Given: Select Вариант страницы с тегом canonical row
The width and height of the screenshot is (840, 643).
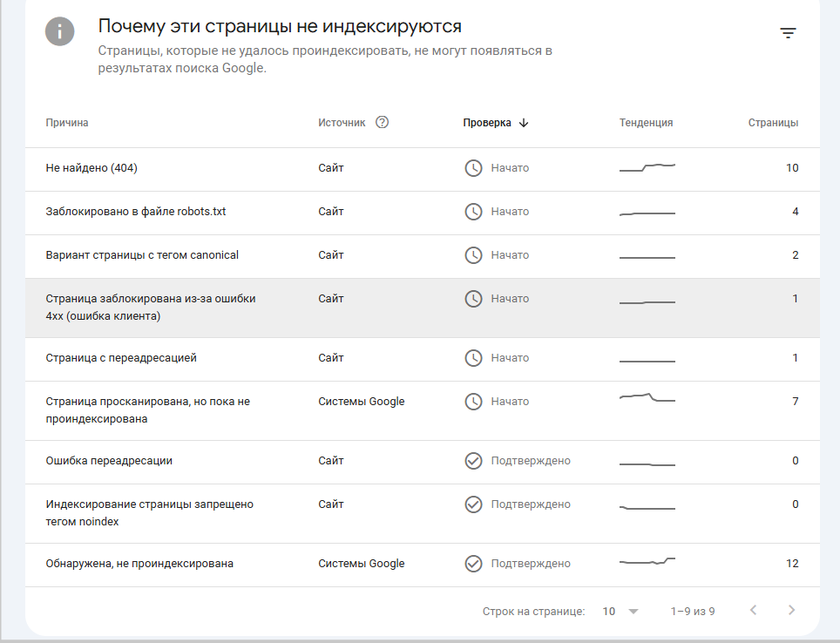Looking at the screenshot, I should point(142,255).
